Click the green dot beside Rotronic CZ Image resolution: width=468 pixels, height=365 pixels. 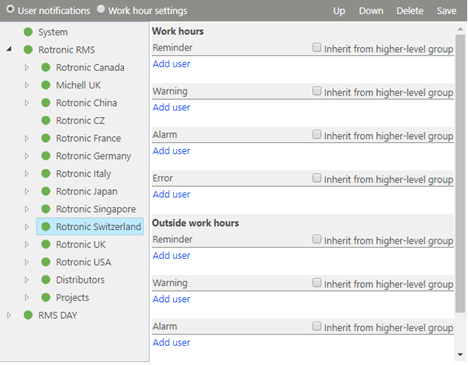pos(46,120)
